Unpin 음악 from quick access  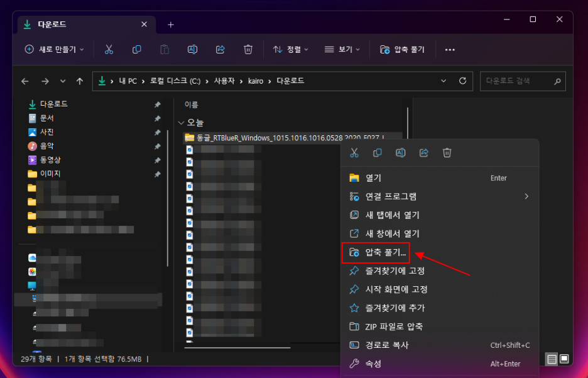point(158,146)
